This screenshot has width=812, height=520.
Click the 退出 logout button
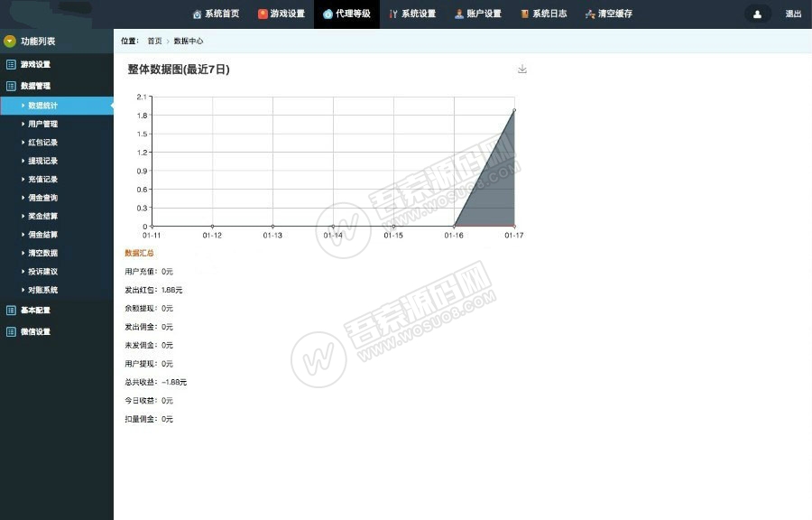[791, 14]
